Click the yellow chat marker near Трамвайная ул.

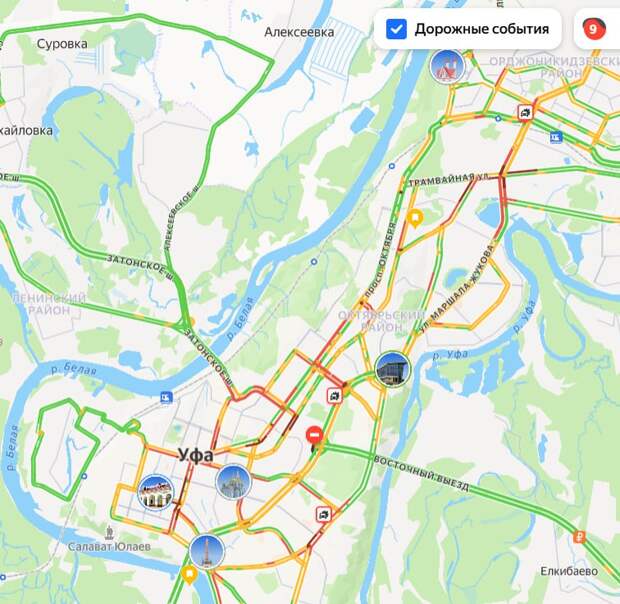pos(415,218)
